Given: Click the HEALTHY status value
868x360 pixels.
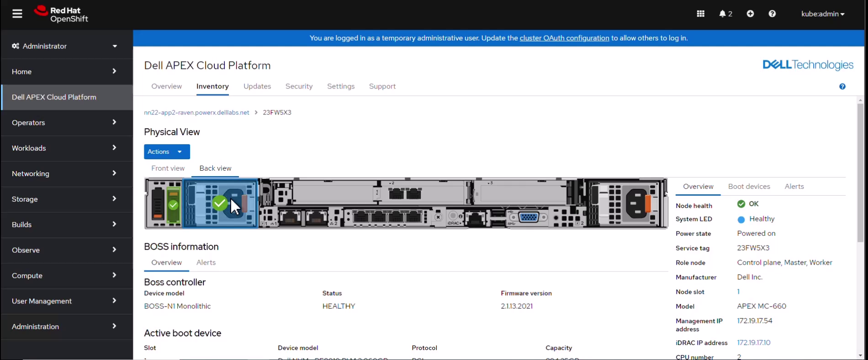Looking at the screenshot, I should (x=339, y=306).
